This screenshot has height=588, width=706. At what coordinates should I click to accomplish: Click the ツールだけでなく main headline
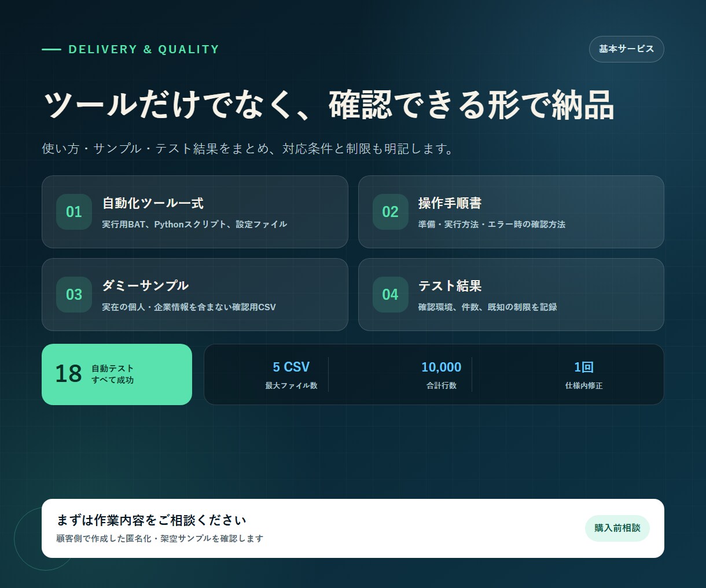point(328,105)
